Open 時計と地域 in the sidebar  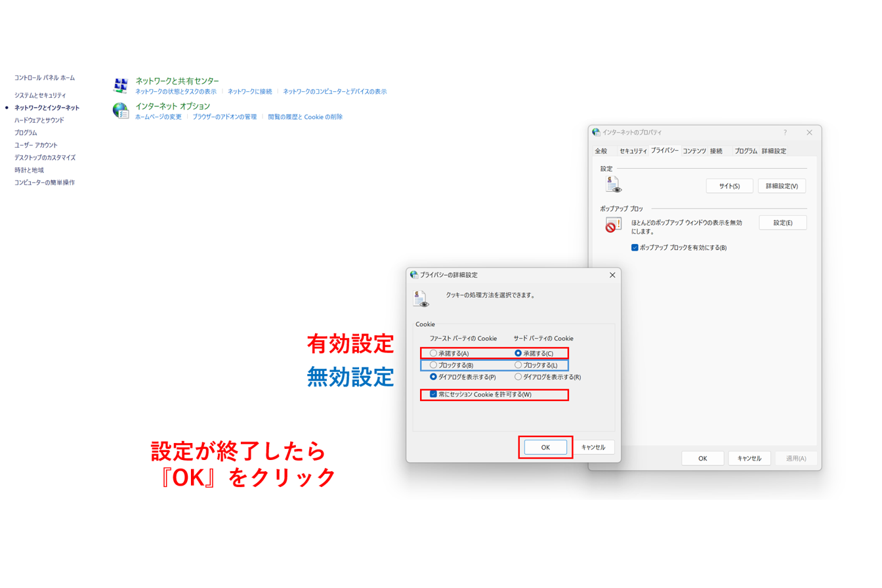(29, 170)
